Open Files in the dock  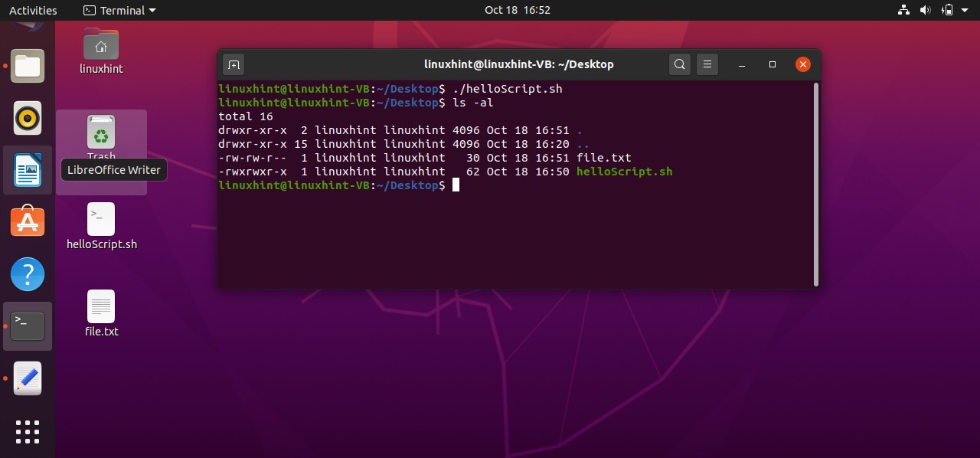click(x=28, y=66)
